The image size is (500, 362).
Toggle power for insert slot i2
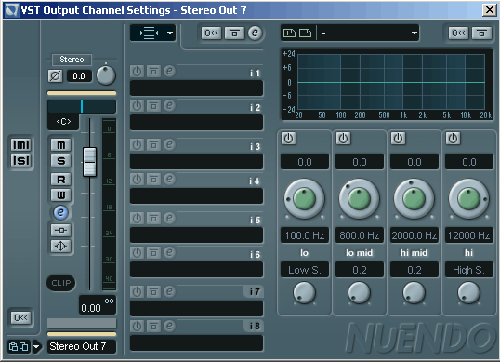coord(137,106)
